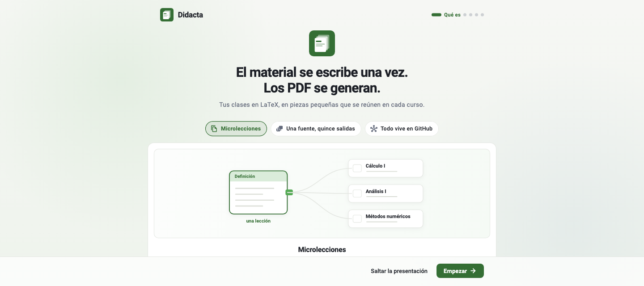The width and height of the screenshot is (644, 286).
Task: Click the copy icon on the Microlecciones tab
Action: pos(214,129)
